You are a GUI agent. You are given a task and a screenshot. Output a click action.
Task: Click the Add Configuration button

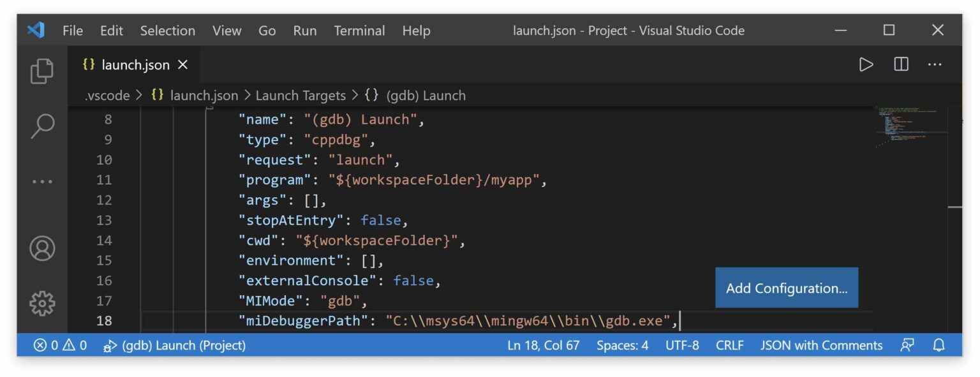786,288
